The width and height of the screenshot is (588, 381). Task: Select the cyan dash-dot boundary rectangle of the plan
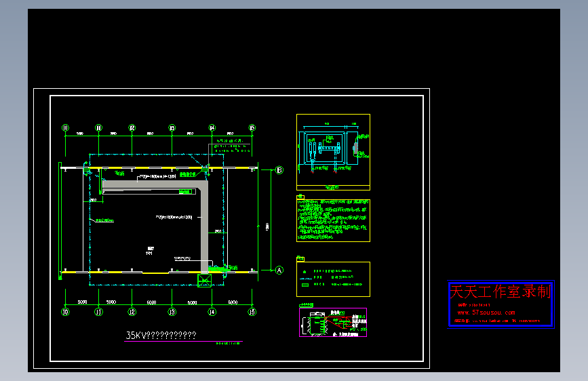(157, 220)
